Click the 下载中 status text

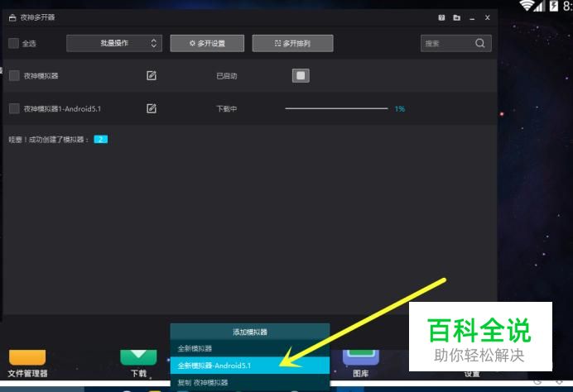pyautogui.click(x=227, y=109)
